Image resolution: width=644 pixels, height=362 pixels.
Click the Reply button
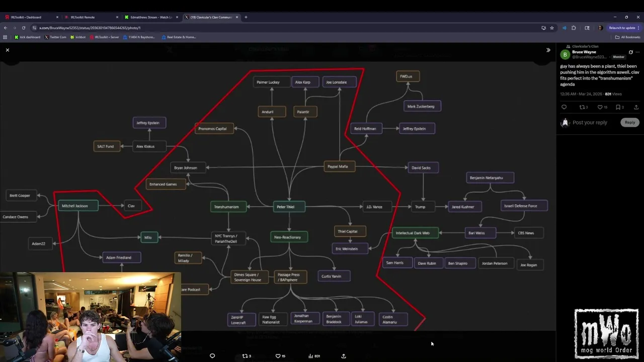pyautogui.click(x=630, y=122)
